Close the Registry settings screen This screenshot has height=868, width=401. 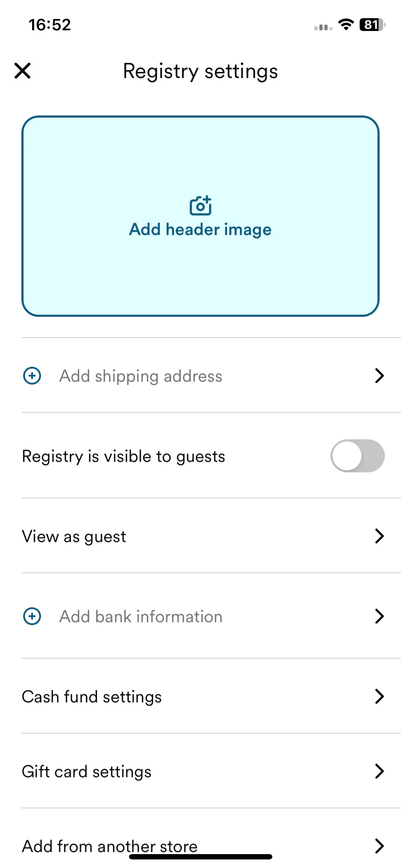coord(22,71)
